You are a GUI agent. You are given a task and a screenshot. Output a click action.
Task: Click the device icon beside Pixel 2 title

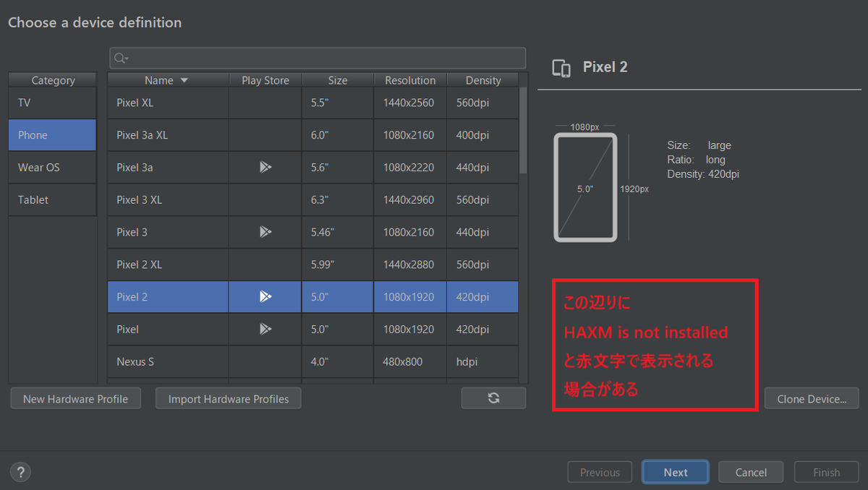click(x=561, y=68)
